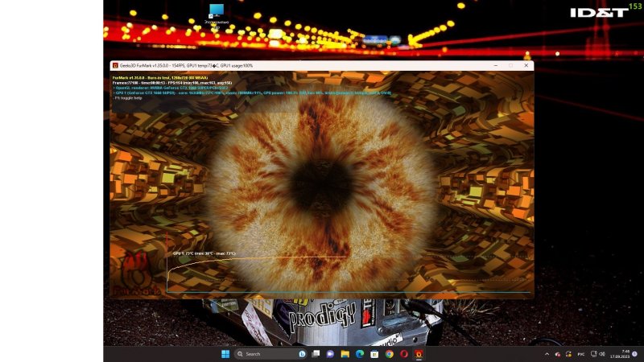The image size is (644, 362).
Task: Click the 'F1: toggle help' text
Action: (127, 97)
